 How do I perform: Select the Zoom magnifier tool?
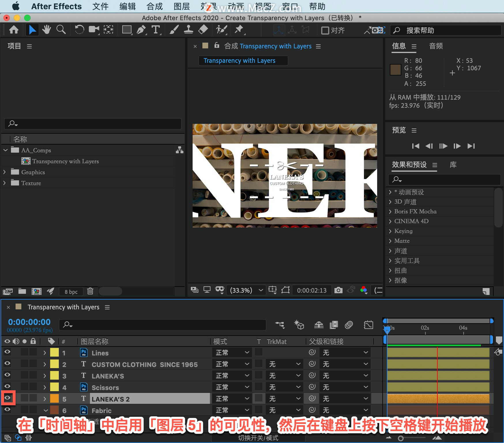point(61,30)
